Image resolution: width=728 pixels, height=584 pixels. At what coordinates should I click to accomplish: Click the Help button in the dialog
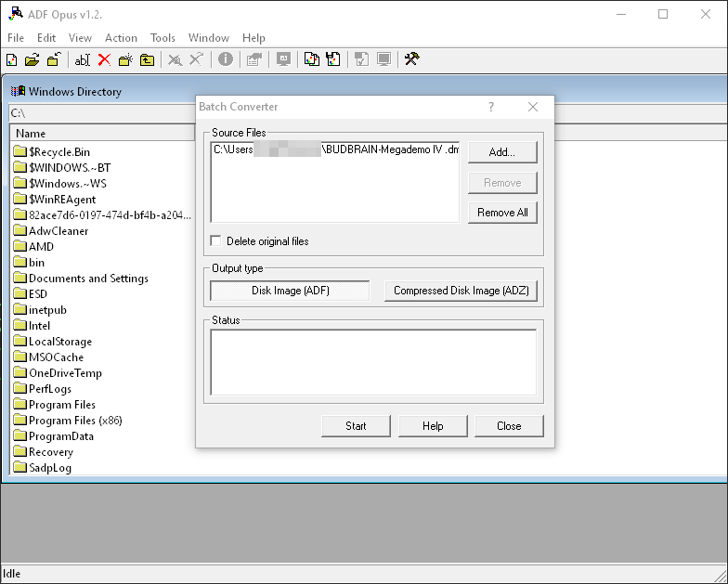pyautogui.click(x=433, y=426)
